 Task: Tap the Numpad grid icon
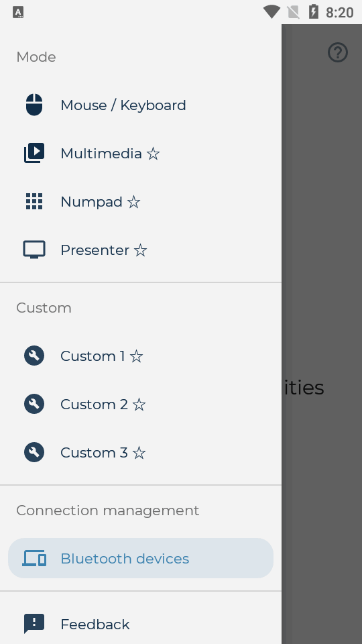34,201
